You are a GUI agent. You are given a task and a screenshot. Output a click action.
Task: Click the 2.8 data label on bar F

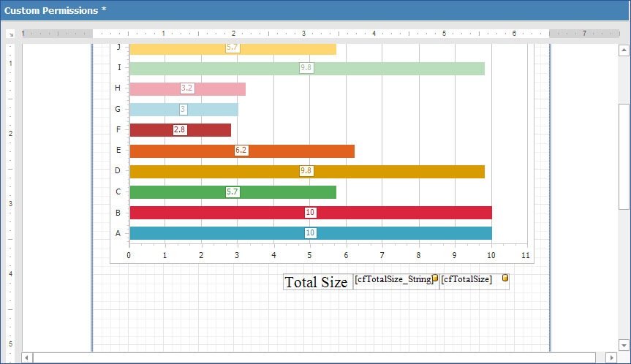[x=180, y=130]
